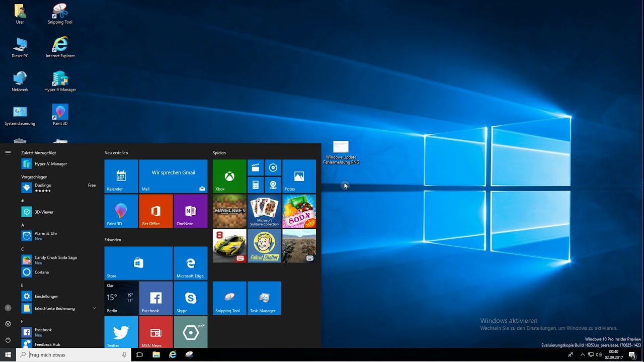Open Hyper-V-Manager in recently added list
Screen dimensions: 644x362
coord(59,164)
